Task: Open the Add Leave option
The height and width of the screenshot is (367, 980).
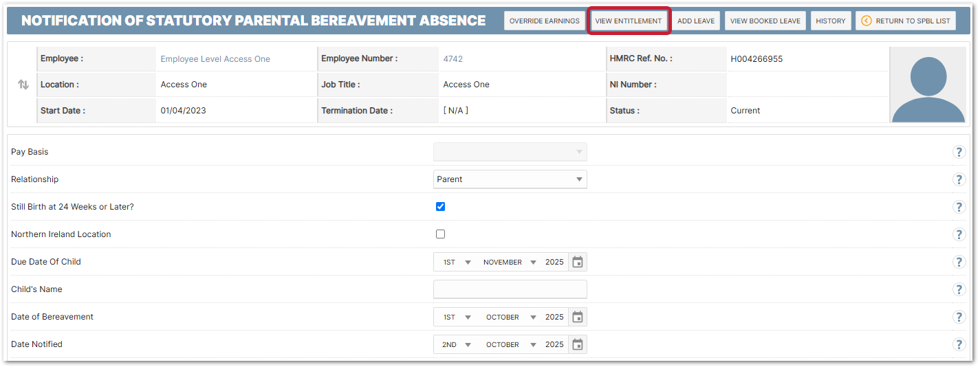Action: [695, 21]
